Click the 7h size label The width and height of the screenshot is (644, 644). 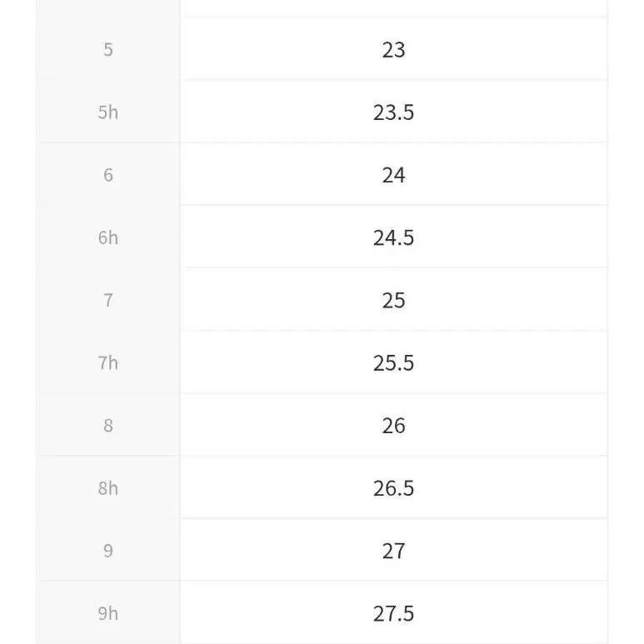pyautogui.click(x=108, y=362)
